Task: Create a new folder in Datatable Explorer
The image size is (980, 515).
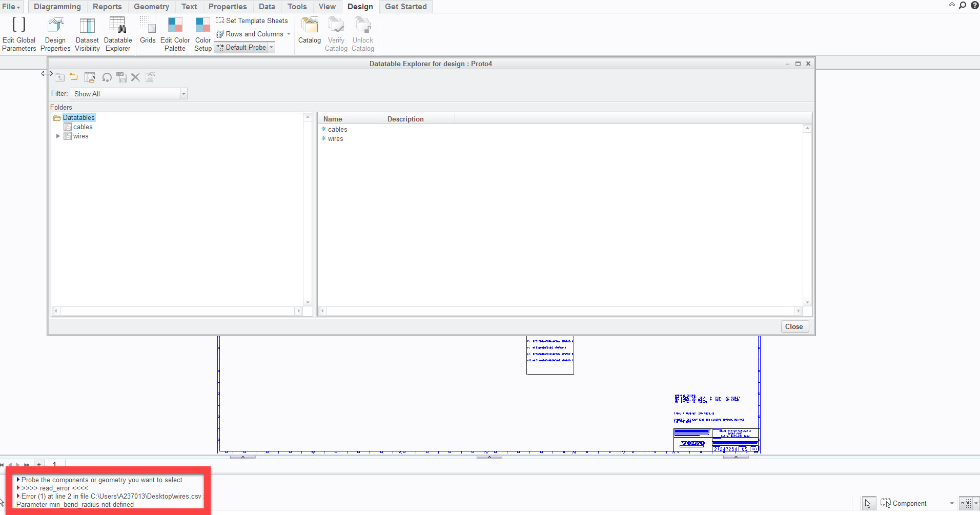Action: (74, 77)
